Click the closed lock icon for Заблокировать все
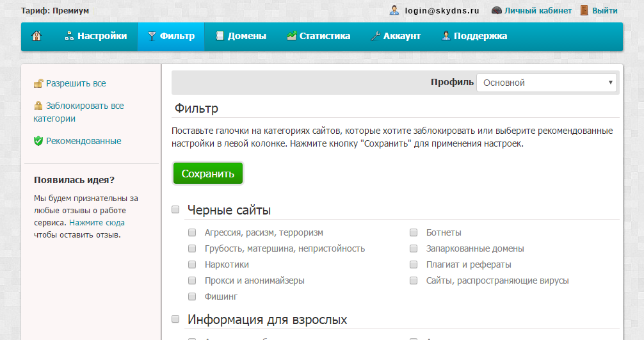The width and height of the screenshot is (644, 340). coord(38,106)
